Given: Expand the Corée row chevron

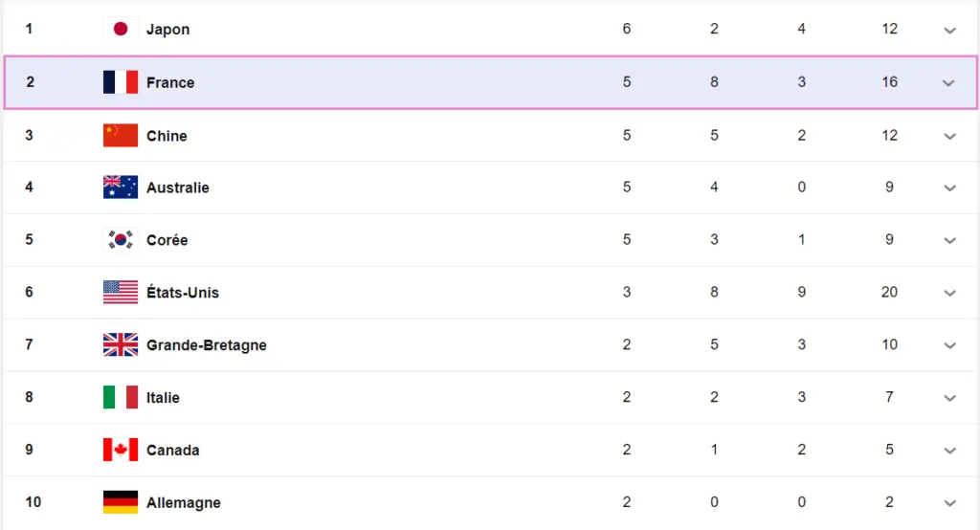Looking at the screenshot, I should click(949, 240).
